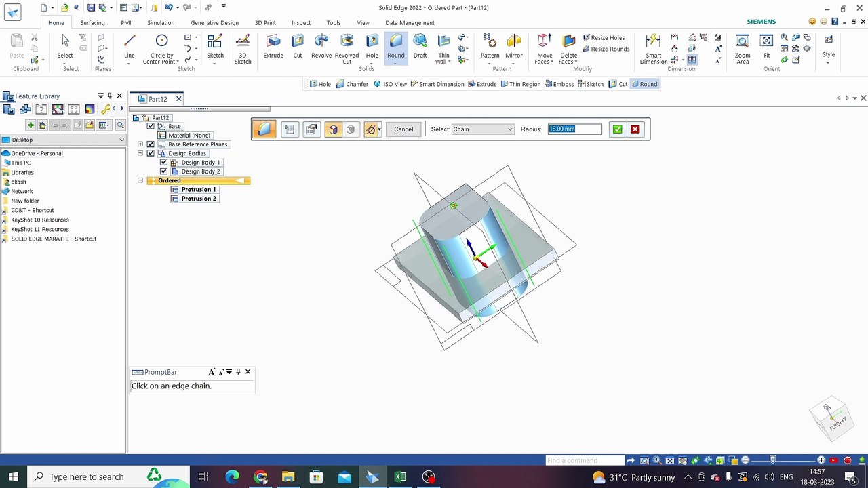Activate the Draft tool in the ribbon
The width and height of the screenshot is (868, 488).
click(420, 47)
